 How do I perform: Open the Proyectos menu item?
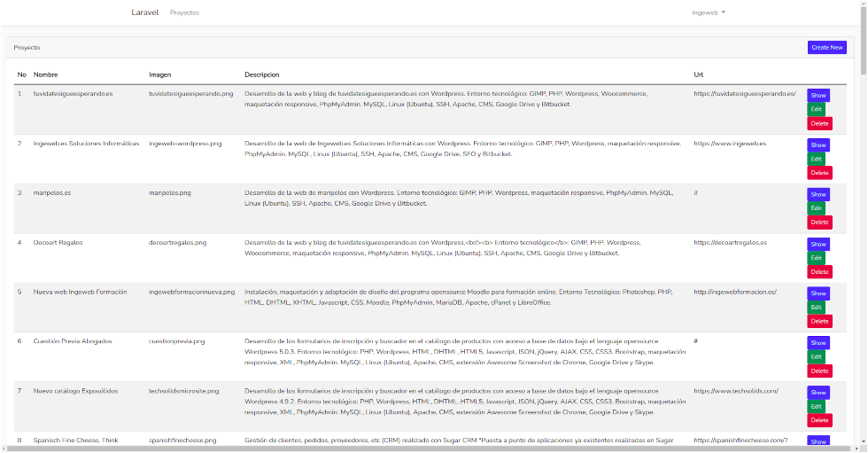point(184,12)
